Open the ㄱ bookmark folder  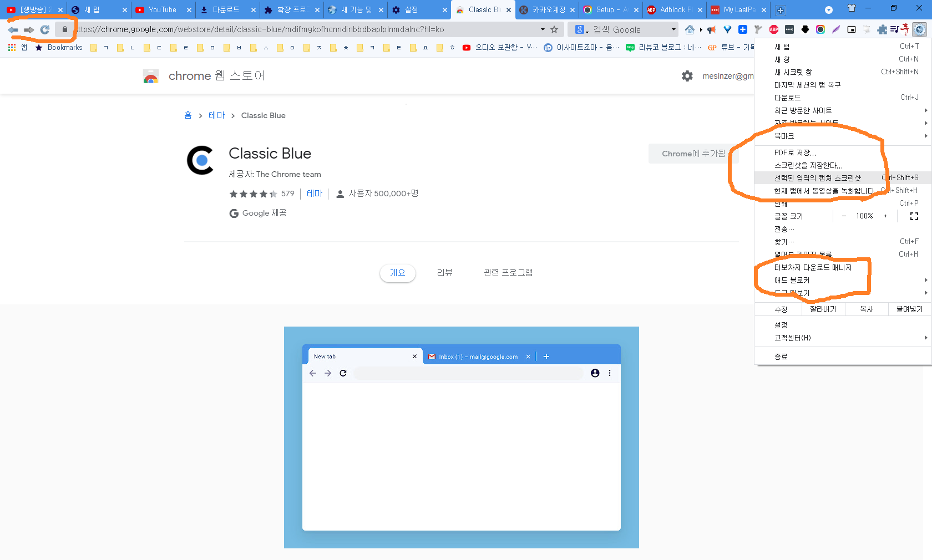pyautogui.click(x=100, y=48)
